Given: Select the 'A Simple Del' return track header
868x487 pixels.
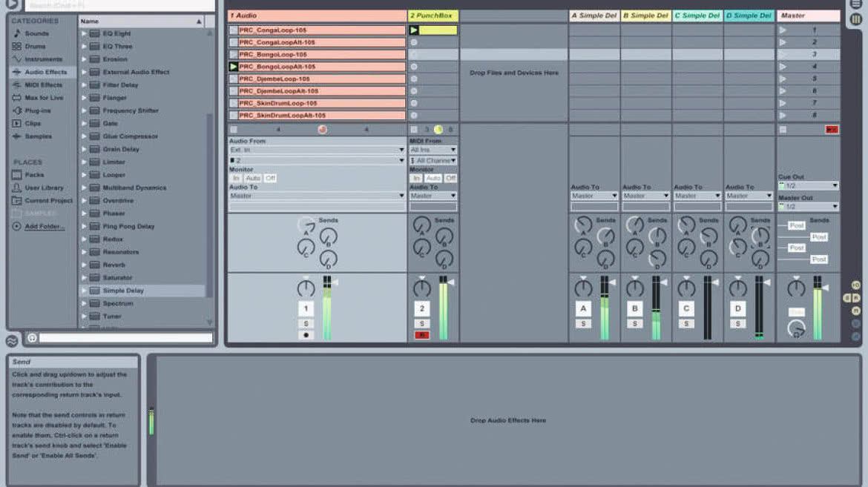Looking at the screenshot, I should pos(594,16).
